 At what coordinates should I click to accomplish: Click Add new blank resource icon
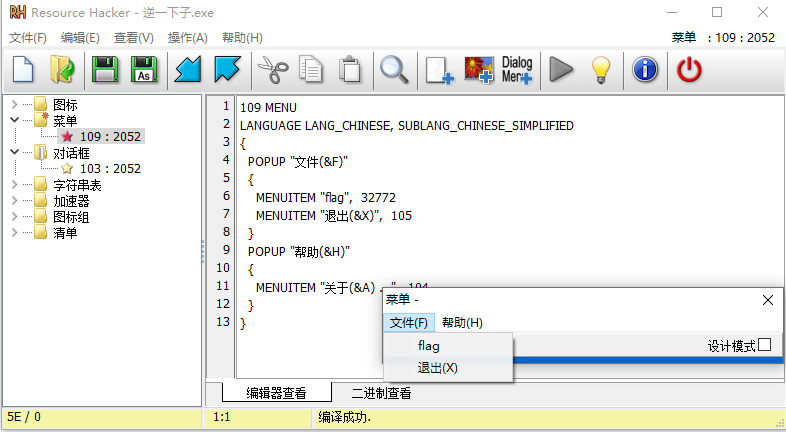[x=439, y=70]
